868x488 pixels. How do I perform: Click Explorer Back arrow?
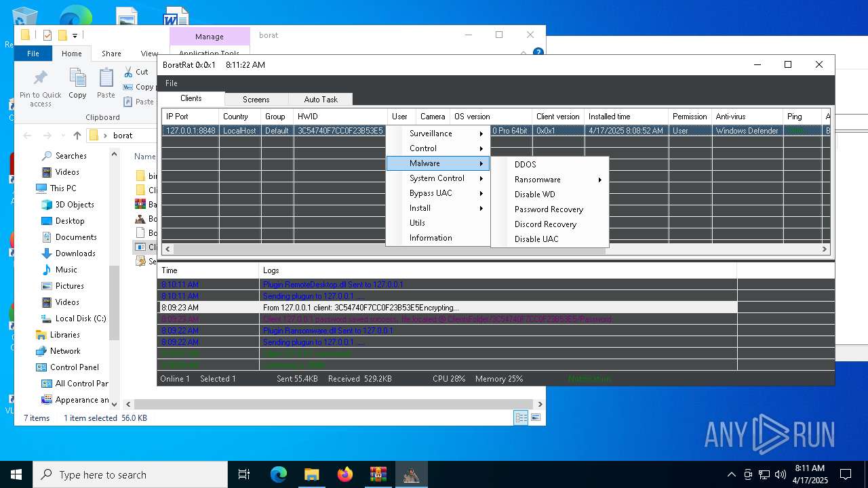click(28, 135)
